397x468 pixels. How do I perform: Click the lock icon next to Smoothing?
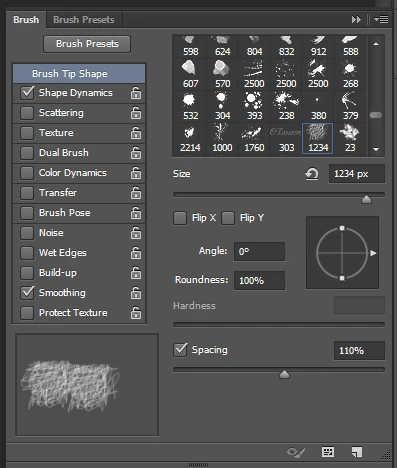click(x=136, y=293)
